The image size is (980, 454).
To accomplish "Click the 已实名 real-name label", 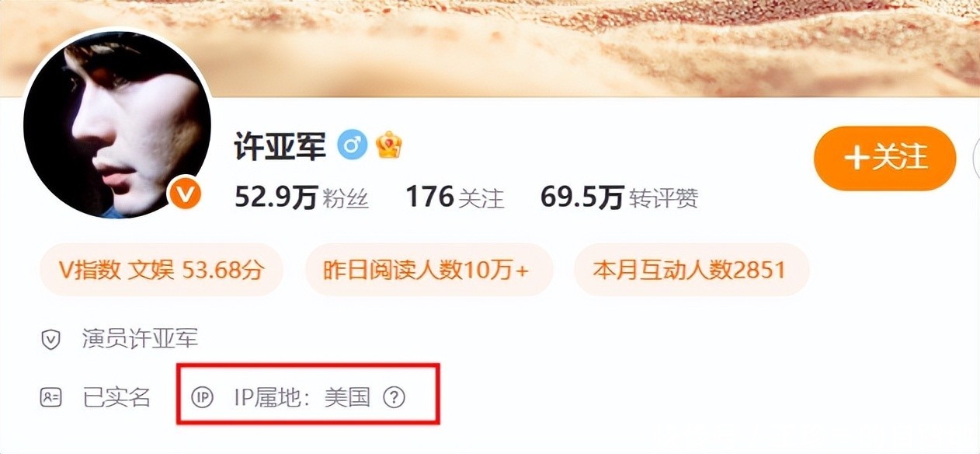I will coord(116,397).
